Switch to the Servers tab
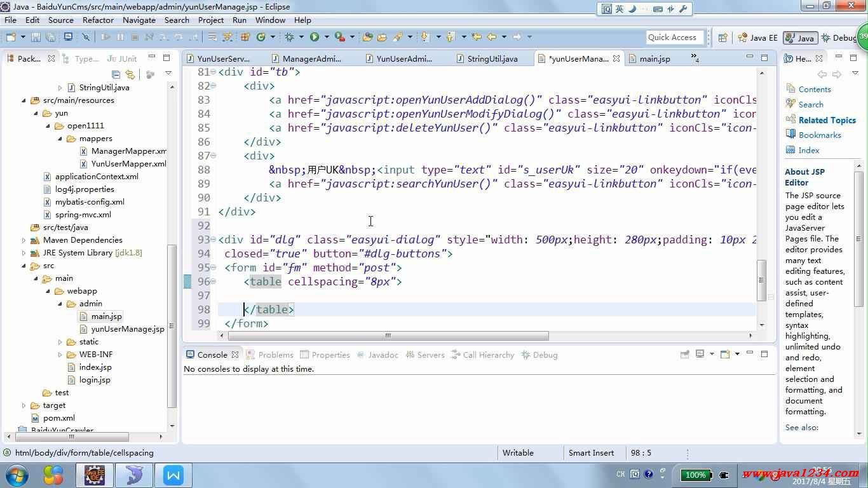The height and width of the screenshot is (488, 868). [x=424, y=355]
